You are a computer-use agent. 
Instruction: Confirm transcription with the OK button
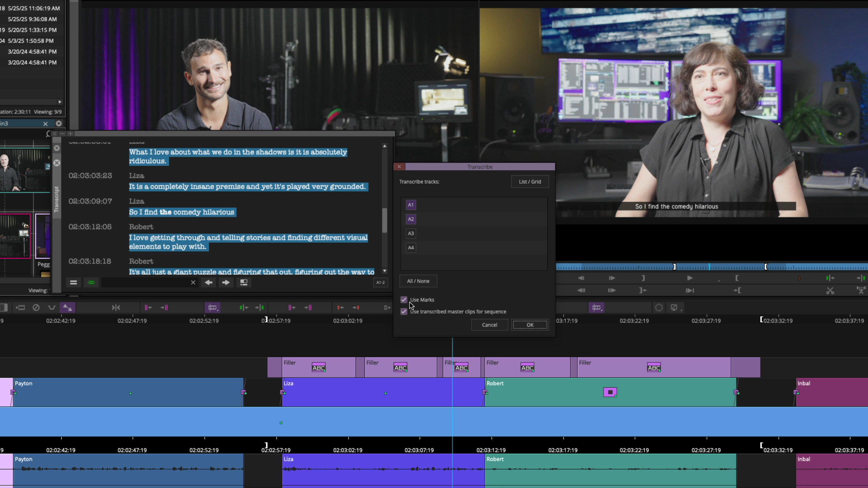530,325
